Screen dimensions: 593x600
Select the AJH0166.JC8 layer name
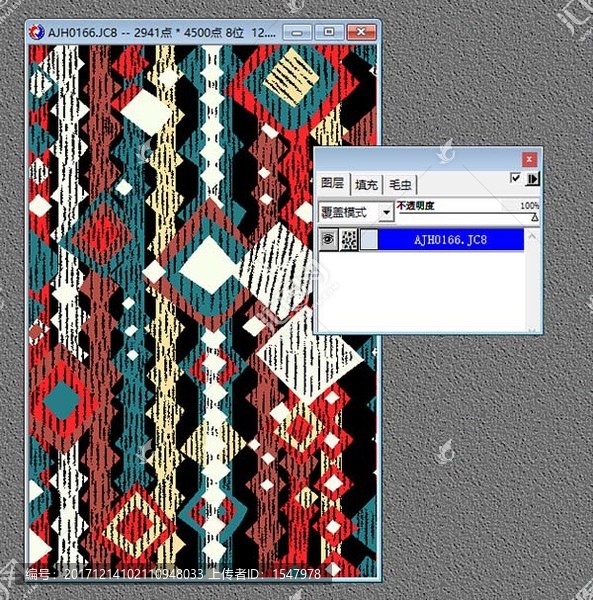tap(450, 240)
